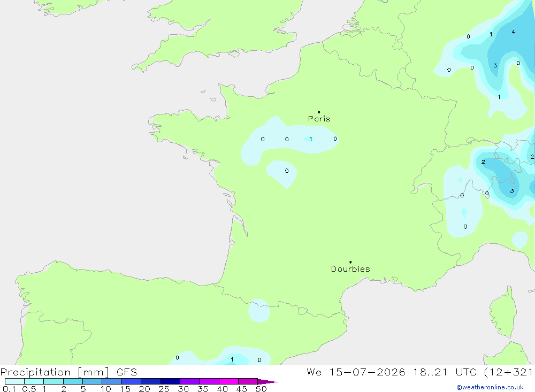Pick the 10–15 mm legend swatch
Image resolution: width=535 pixels, height=392 pixels.
(112, 381)
